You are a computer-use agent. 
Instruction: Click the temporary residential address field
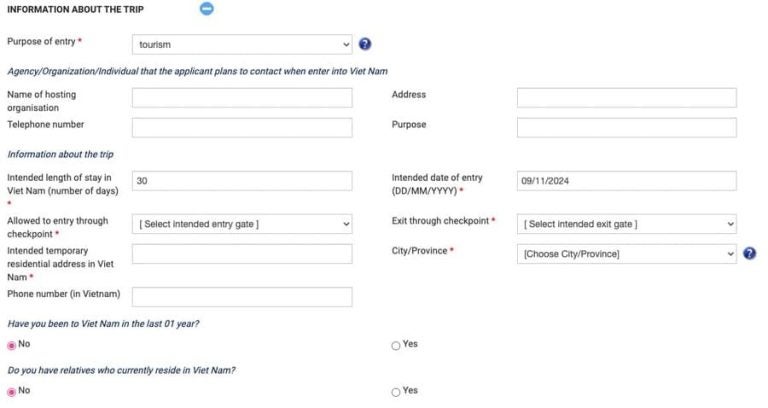click(x=242, y=254)
